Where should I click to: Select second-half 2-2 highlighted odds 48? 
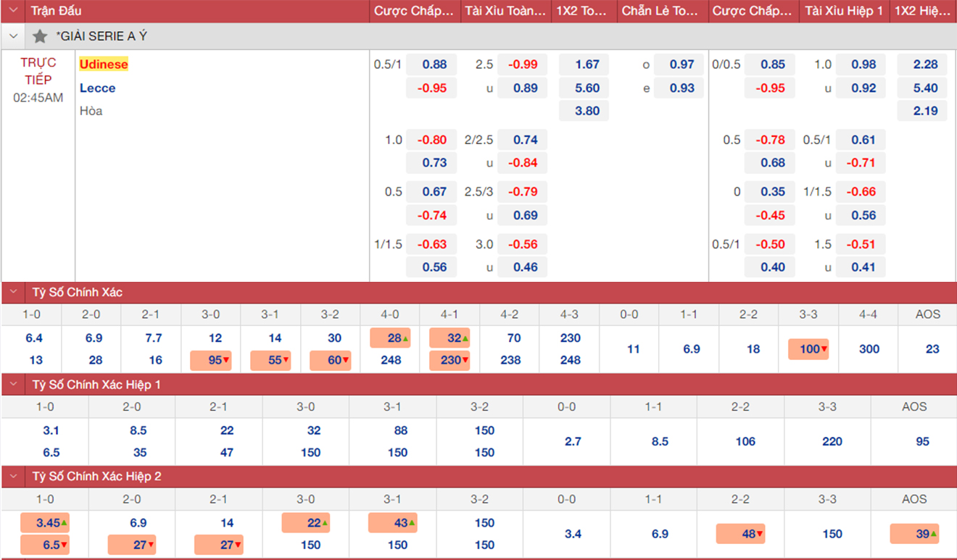coord(741,534)
